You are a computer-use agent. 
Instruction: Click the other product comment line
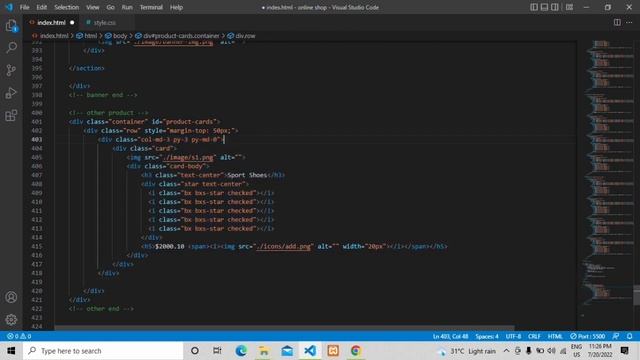tap(109, 113)
